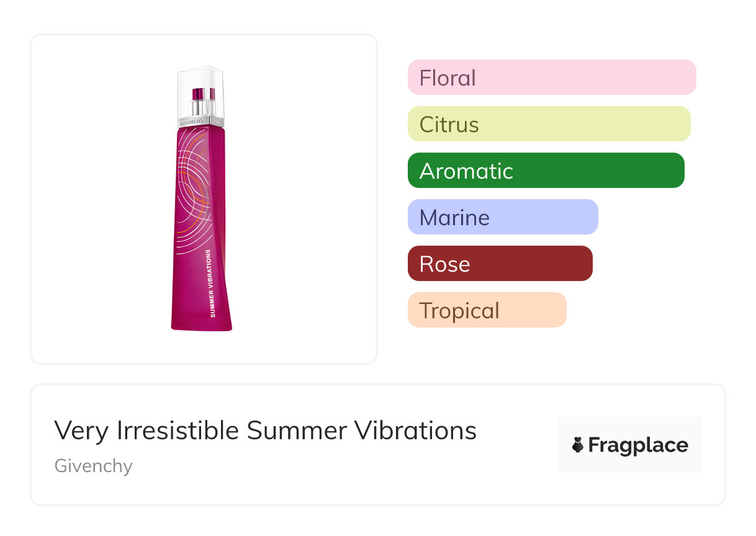Viewport: 756px width, 536px height.
Task: Click the vertical Summer Vibrations bottle text
Action: pos(213,284)
